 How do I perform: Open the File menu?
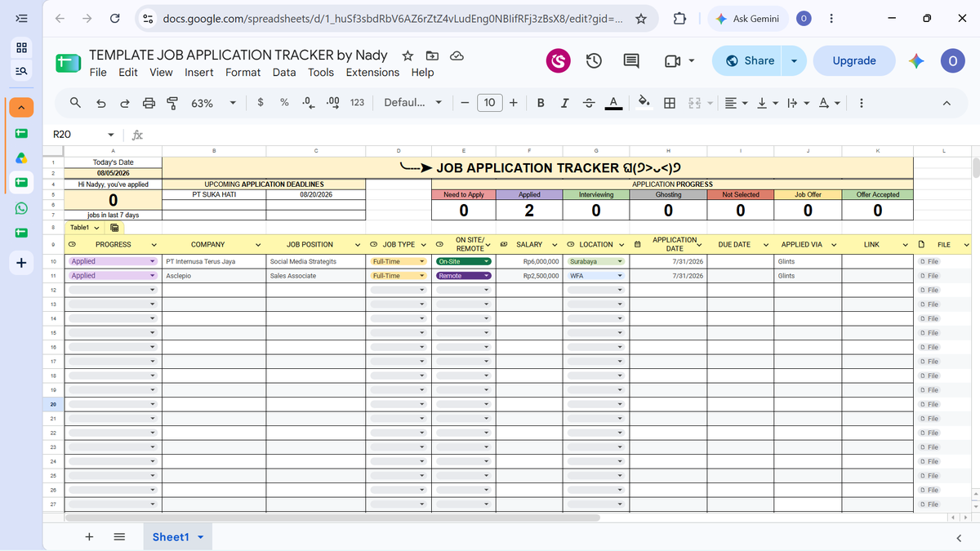[98, 73]
